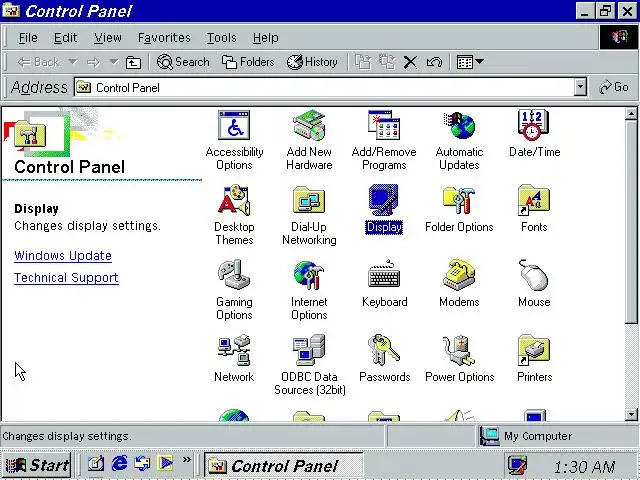Open Network settings icon
This screenshot has height=480, width=640.
234,359
